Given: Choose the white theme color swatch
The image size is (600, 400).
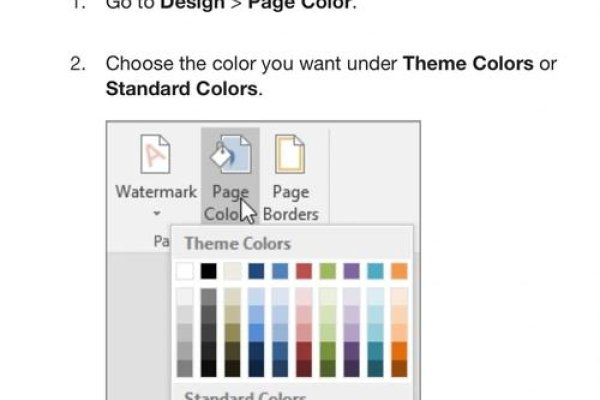Looking at the screenshot, I should tap(184, 271).
